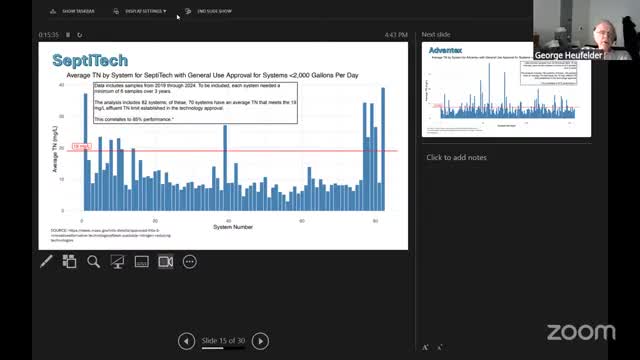
Task: Open Slide 15 of 30 slide navigator
Action: click(x=223, y=340)
